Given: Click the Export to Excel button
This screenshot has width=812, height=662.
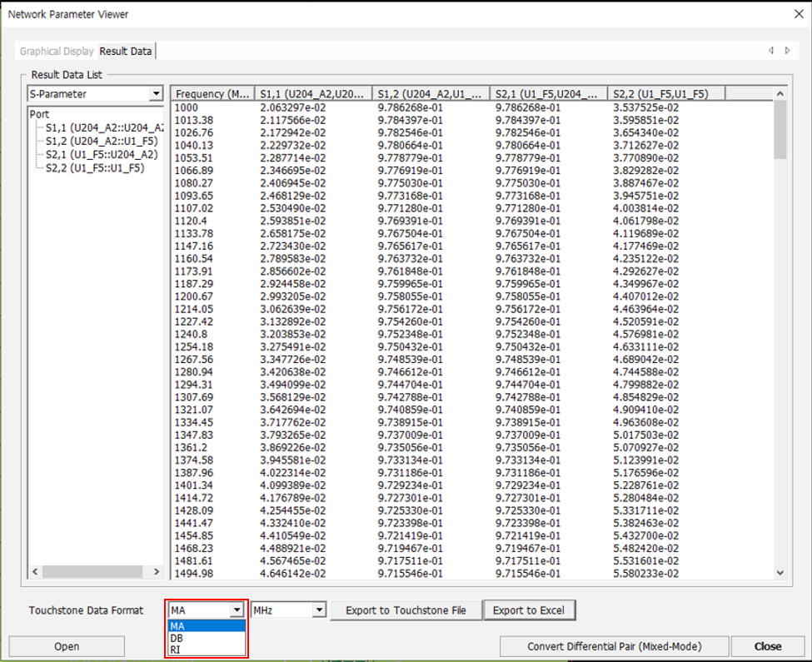Looking at the screenshot, I should (x=528, y=610).
